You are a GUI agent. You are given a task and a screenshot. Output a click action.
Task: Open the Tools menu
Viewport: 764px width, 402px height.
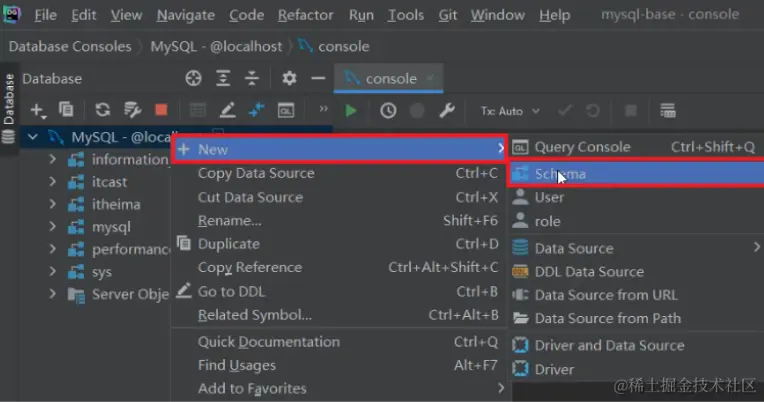(x=405, y=15)
